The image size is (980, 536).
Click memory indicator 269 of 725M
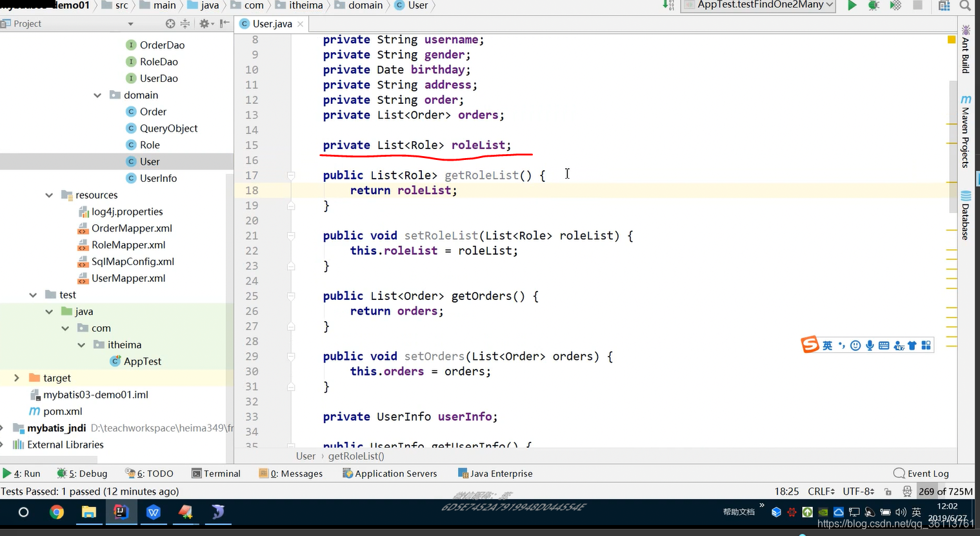click(x=946, y=491)
